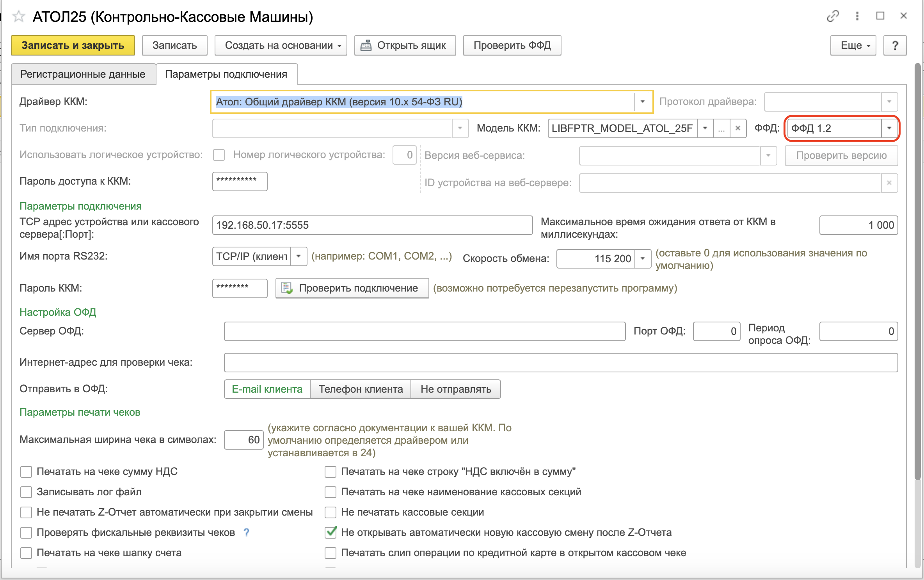Screen dimensions: 924x580
Task: Clear the Модель ККМ field with X
Action: tap(738, 128)
